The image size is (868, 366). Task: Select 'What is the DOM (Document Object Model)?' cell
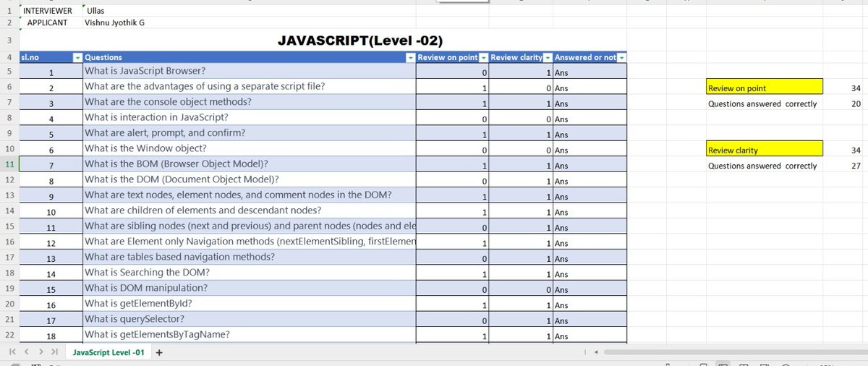tap(250, 180)
